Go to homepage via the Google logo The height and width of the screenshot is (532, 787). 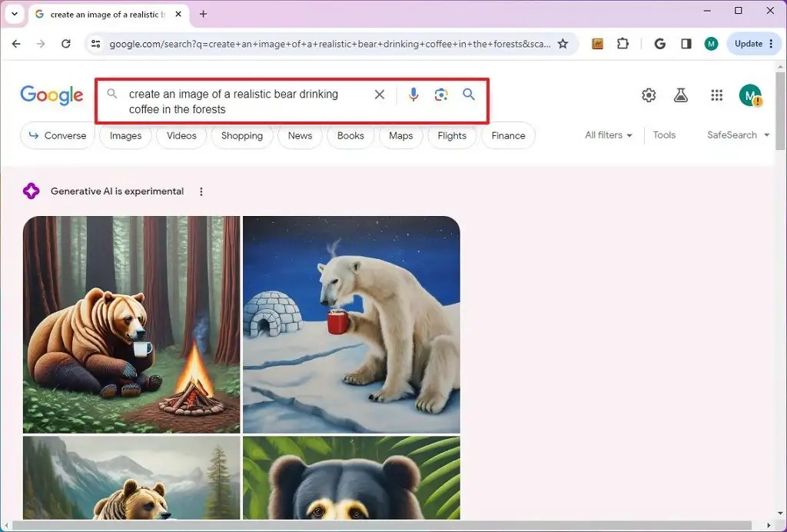pos(51,95)
